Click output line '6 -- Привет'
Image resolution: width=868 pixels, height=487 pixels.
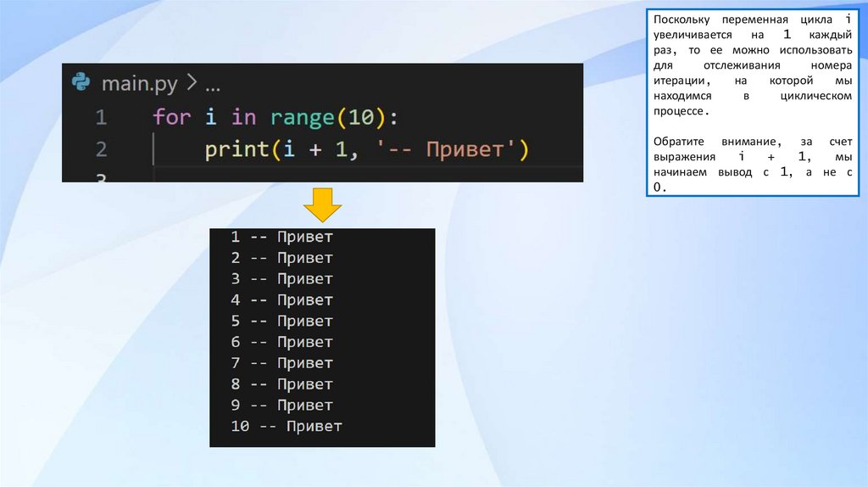coord(281,343)
